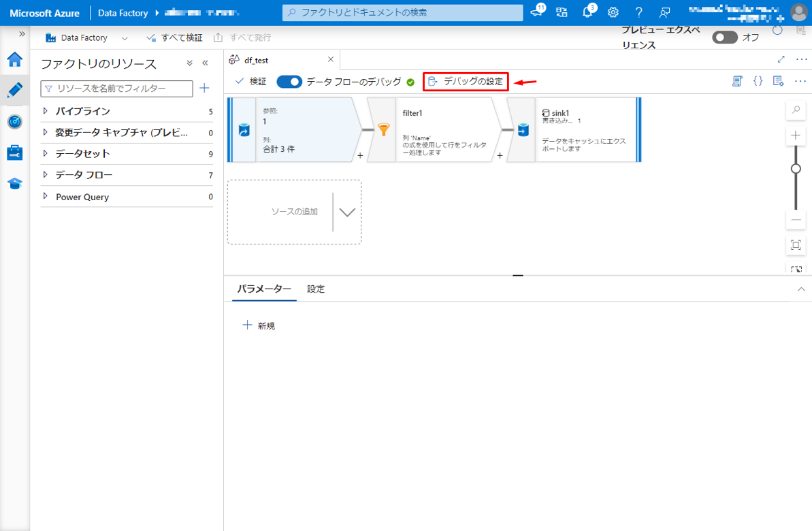Show the code view with braces icon

[758, 82]
